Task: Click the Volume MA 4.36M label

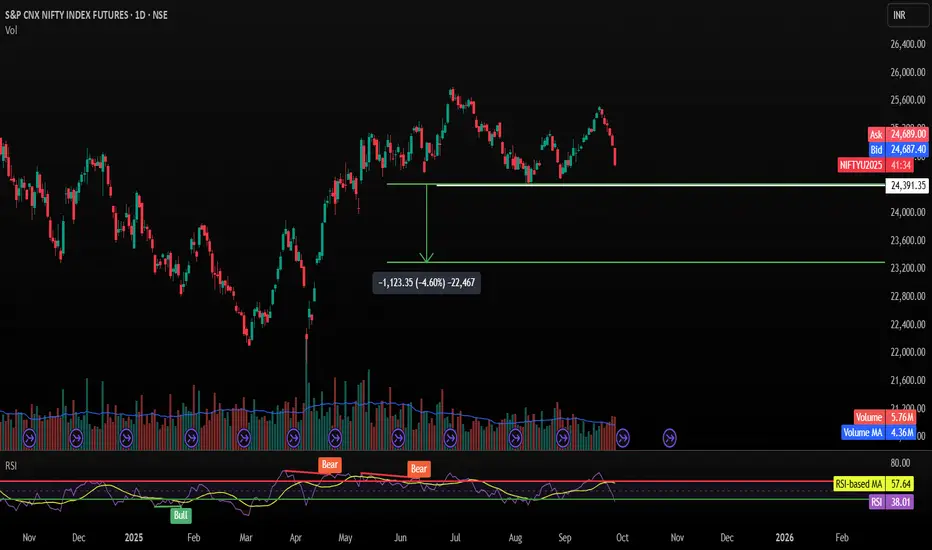Action: pyautogui.click(x=879, y=432)
